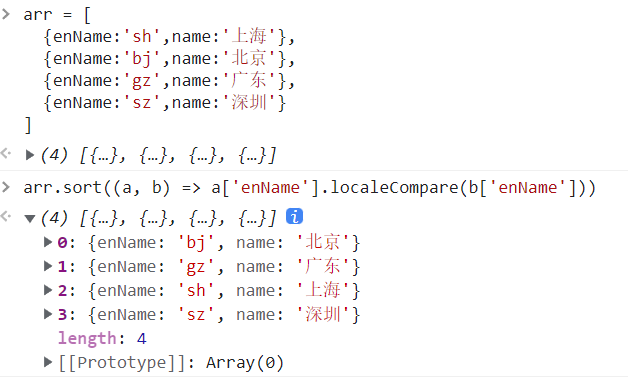Click the arr.sort localeCompare input line

click(x=310, y=187)
